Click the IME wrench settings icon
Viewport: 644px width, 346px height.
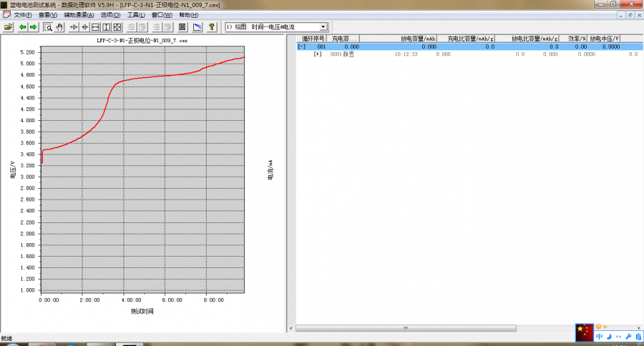tap(628, 336)
